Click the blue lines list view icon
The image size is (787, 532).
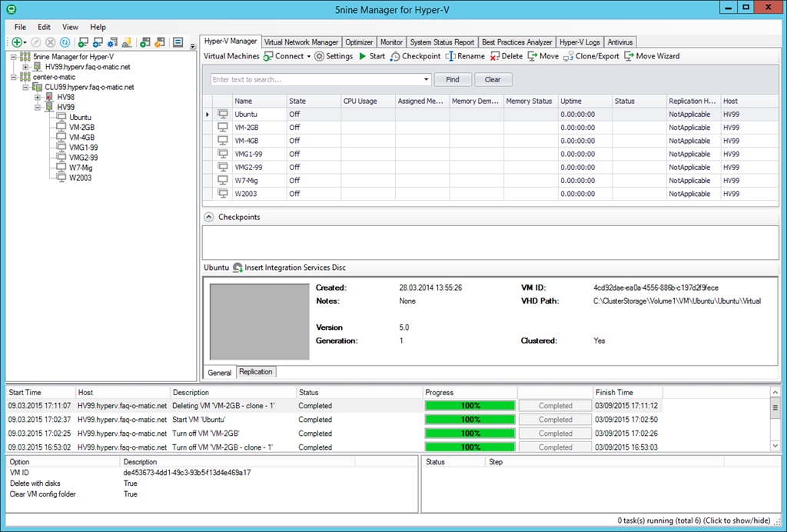(x=178, y=42)
